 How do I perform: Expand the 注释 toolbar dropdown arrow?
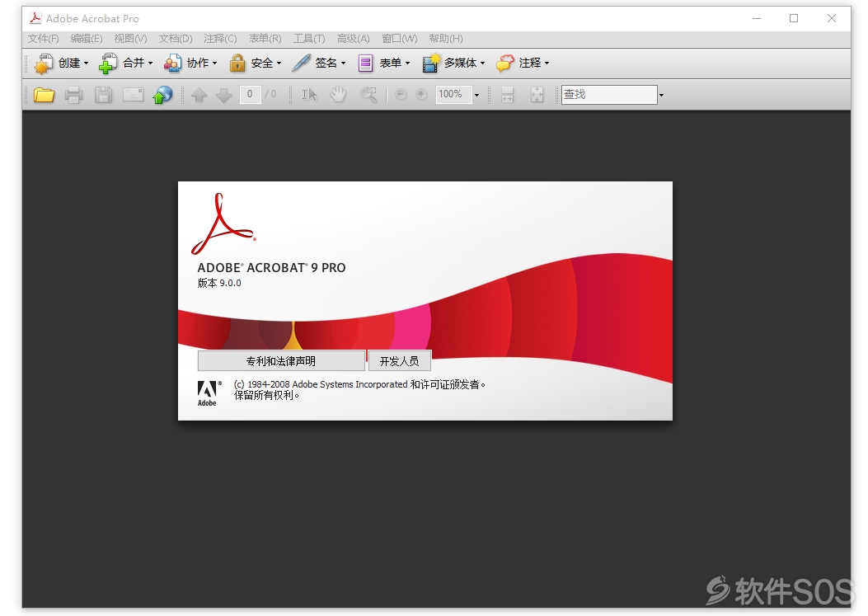[547, 63]
